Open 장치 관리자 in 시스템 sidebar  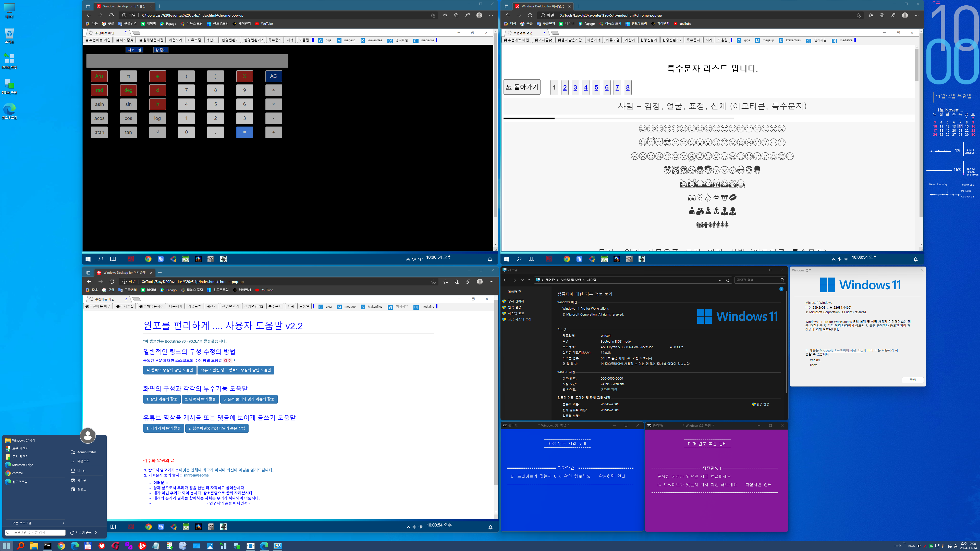[x=516, y=301]
